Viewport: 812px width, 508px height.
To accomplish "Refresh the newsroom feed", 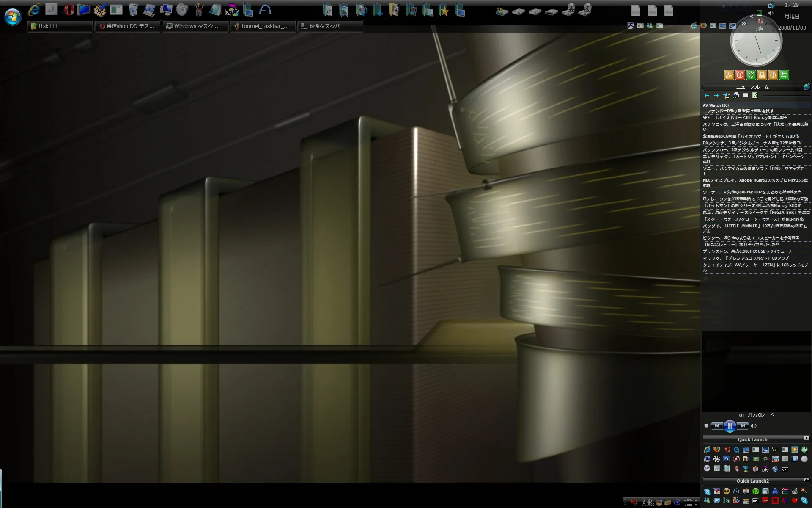I will [x=755, y=96].
